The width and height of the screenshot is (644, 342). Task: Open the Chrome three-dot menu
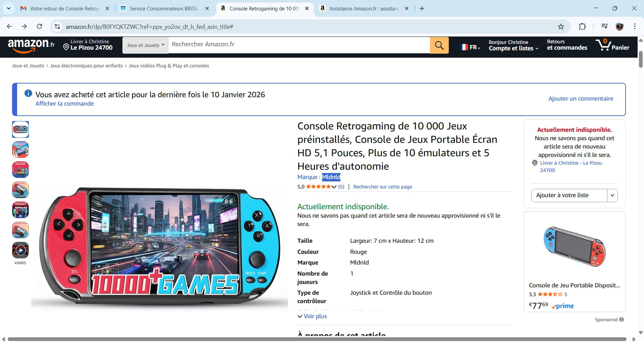635,26
